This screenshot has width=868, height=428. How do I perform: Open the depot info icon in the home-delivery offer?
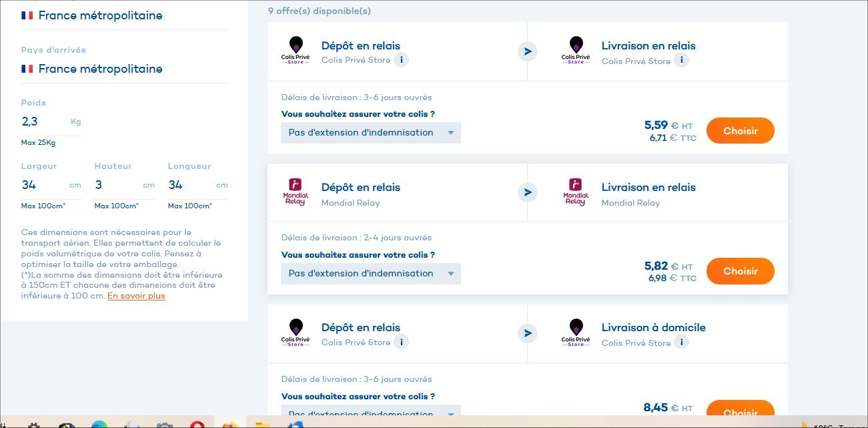[401, 342]
